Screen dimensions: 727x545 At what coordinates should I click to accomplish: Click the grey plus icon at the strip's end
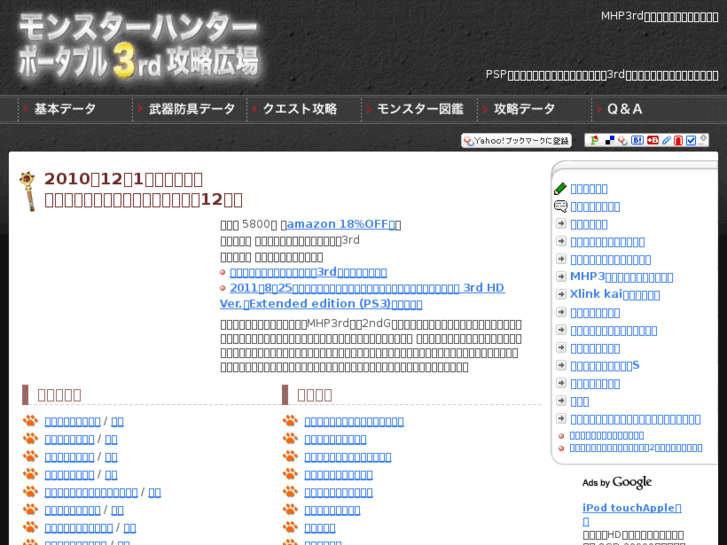(x=703, y=139)
